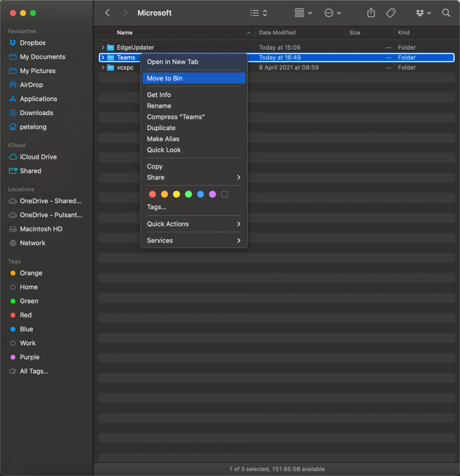Apply the blue tag color dot
The image size is (460, 476).
(x=201, y=194)
